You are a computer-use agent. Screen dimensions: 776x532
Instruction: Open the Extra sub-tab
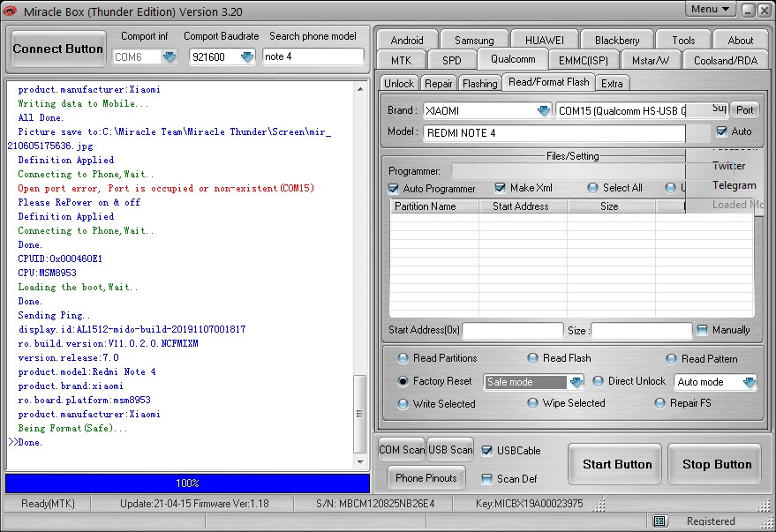612,84
